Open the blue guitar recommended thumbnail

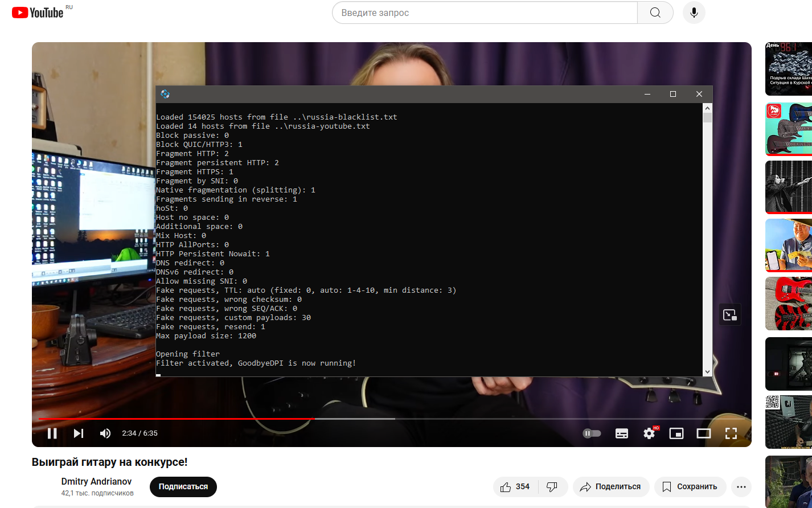789,129
